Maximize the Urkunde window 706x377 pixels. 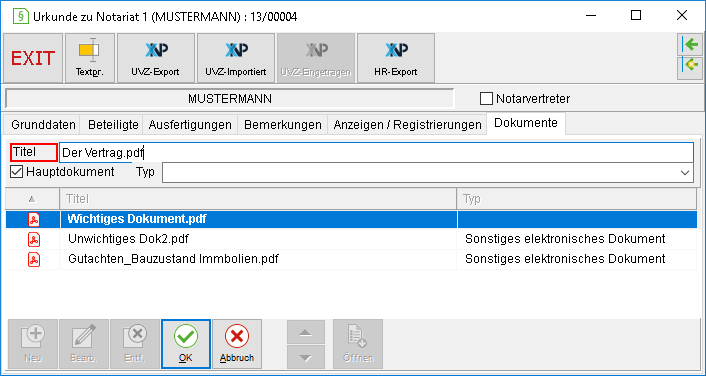[x=636, y=16]
